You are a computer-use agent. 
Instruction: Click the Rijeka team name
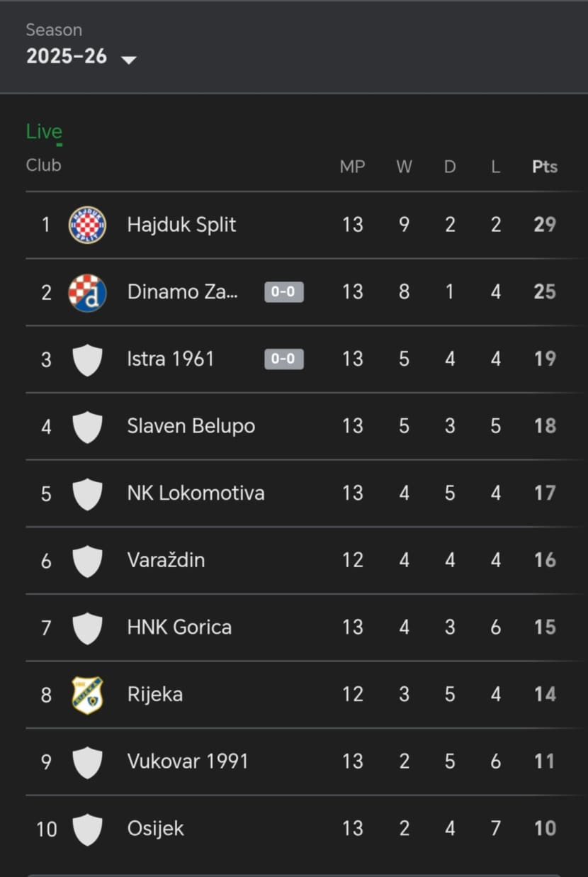click(x=154, y=695)
